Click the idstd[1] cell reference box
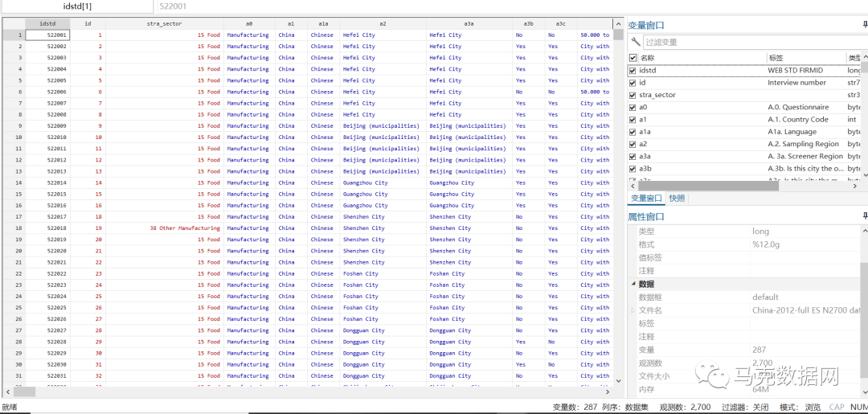868x414 pixels. pos(77,6)
